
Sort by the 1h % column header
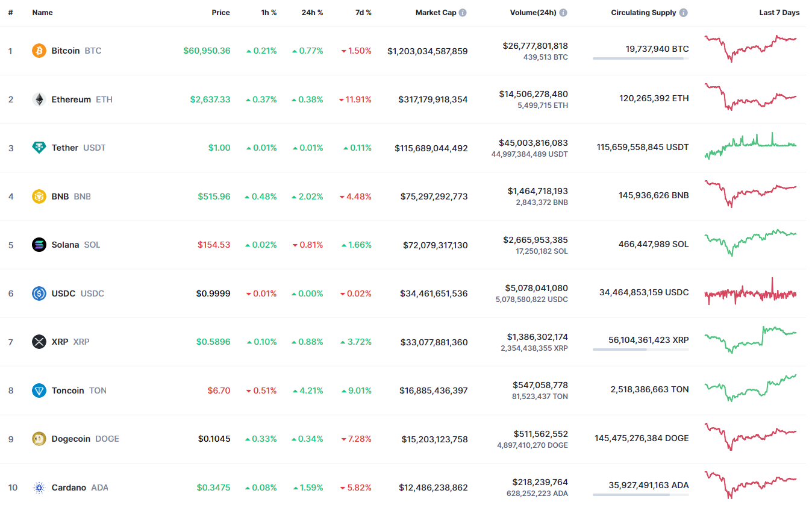pos(269,13)
